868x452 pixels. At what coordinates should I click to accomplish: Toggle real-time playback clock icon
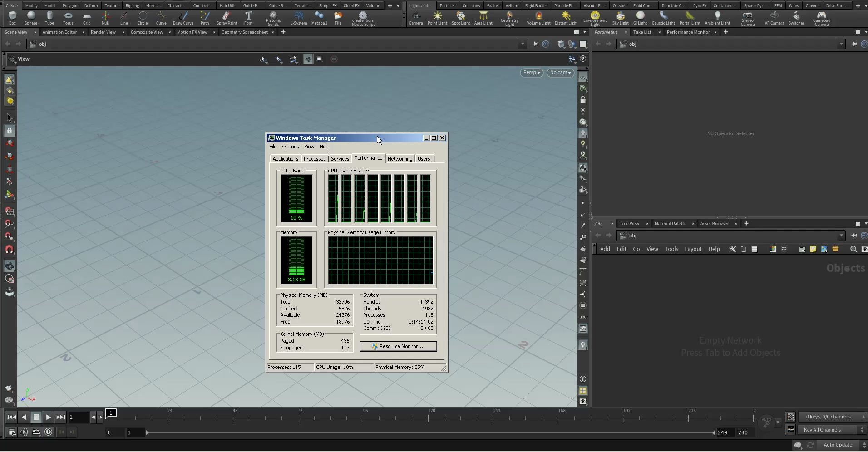click(x=49, y=432)
